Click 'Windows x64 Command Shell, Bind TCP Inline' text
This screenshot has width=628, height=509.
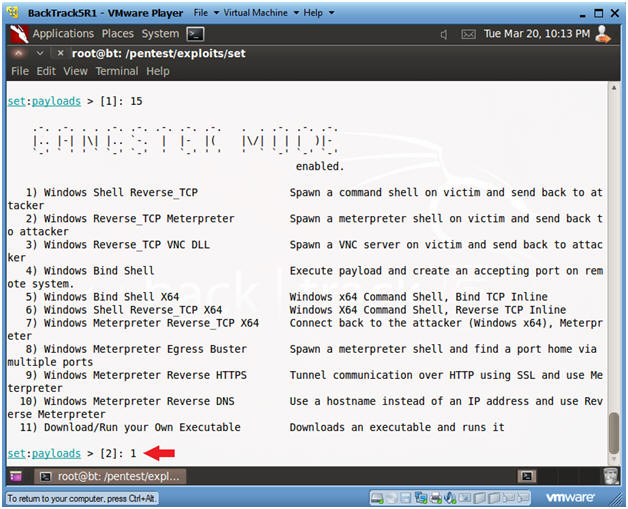click(419, 297)
